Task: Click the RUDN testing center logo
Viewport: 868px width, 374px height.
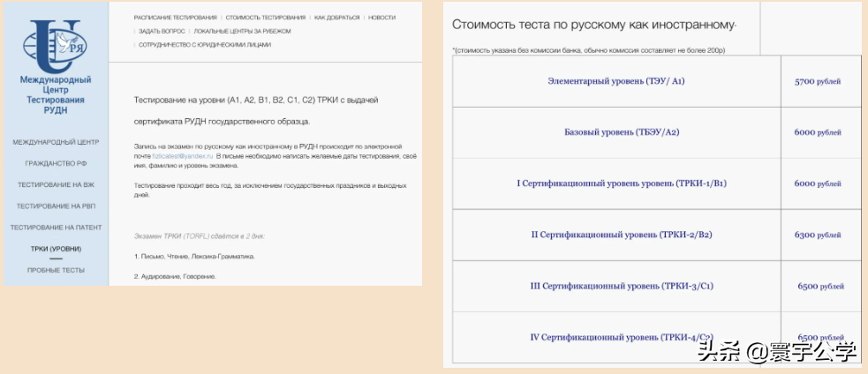Action: point(56,47)
